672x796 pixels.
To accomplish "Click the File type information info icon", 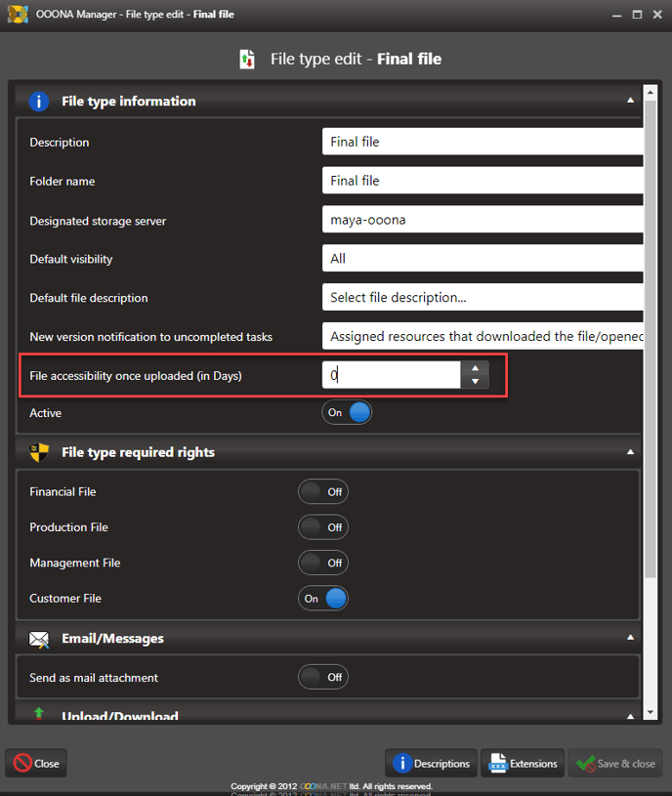I will click(39, 102).
